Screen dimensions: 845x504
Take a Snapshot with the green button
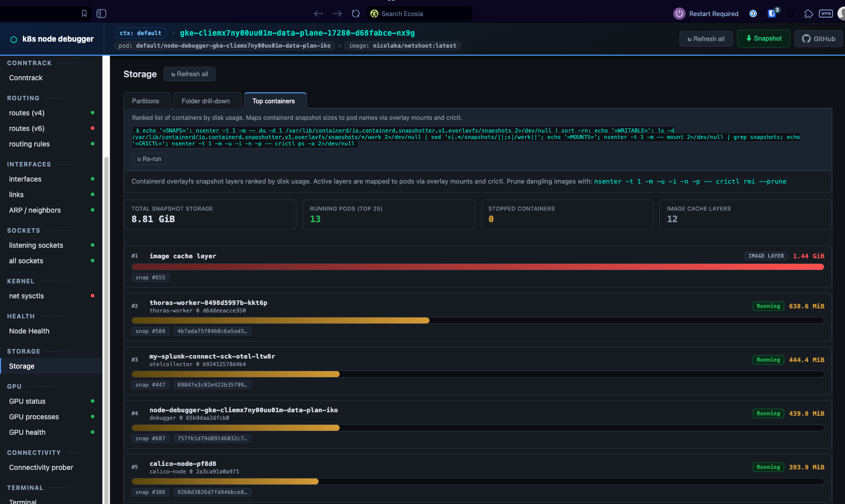764,39
